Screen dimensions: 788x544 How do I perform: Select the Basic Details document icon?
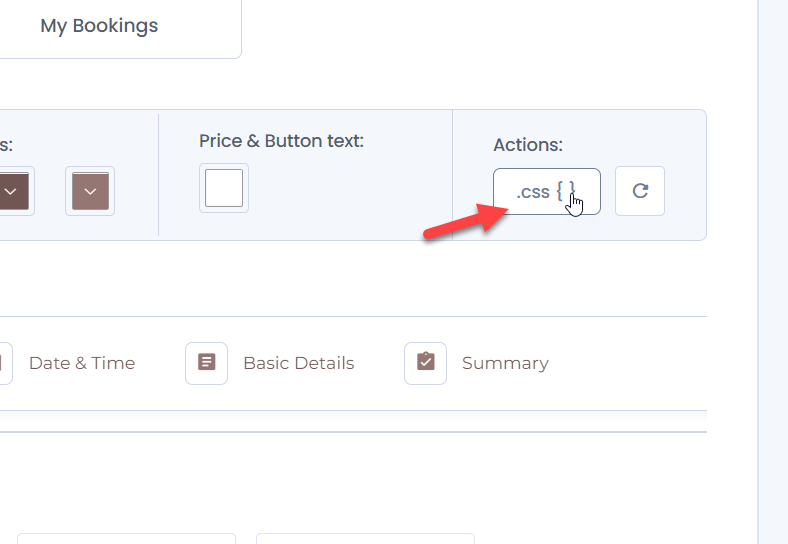pos(207,362)
